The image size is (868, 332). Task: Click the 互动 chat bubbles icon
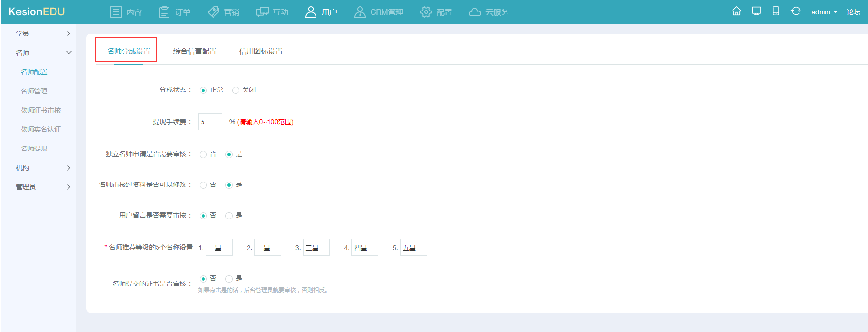262,12
